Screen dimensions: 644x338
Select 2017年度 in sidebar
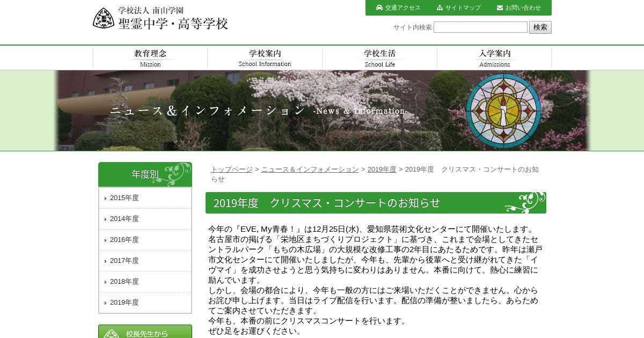click(145, 261)
